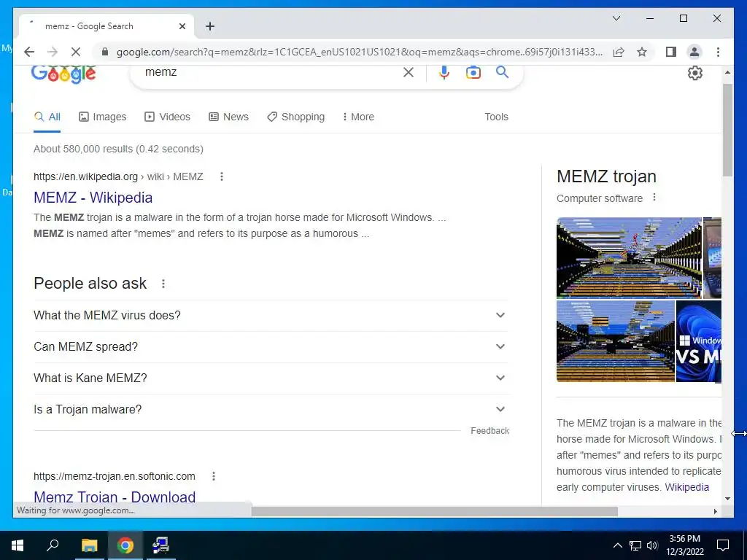Click the forward navigation arrow

click(53, 52)
